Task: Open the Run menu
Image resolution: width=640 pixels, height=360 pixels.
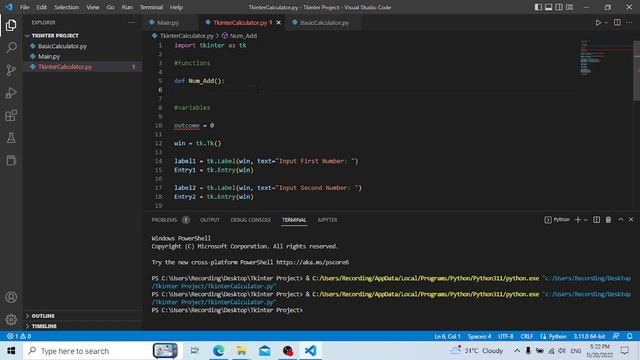Action: [x=127, y=7]
